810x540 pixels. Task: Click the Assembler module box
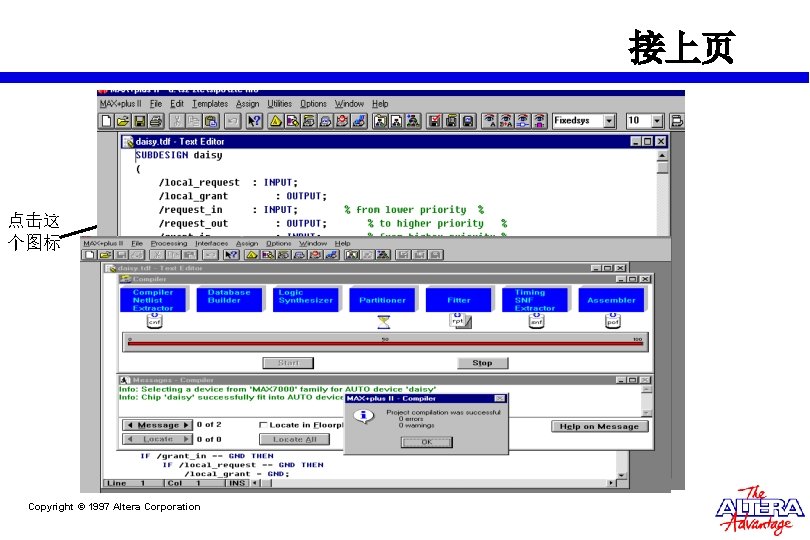612,300
